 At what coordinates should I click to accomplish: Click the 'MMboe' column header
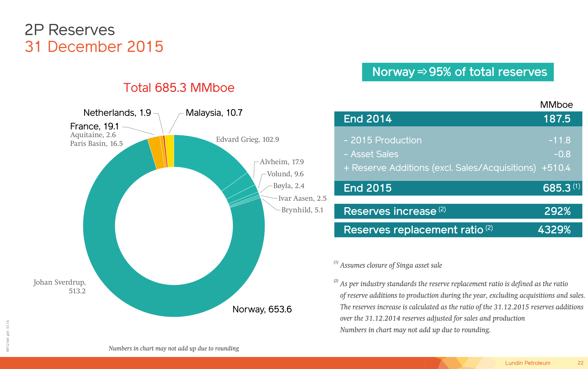click(556, 105)
